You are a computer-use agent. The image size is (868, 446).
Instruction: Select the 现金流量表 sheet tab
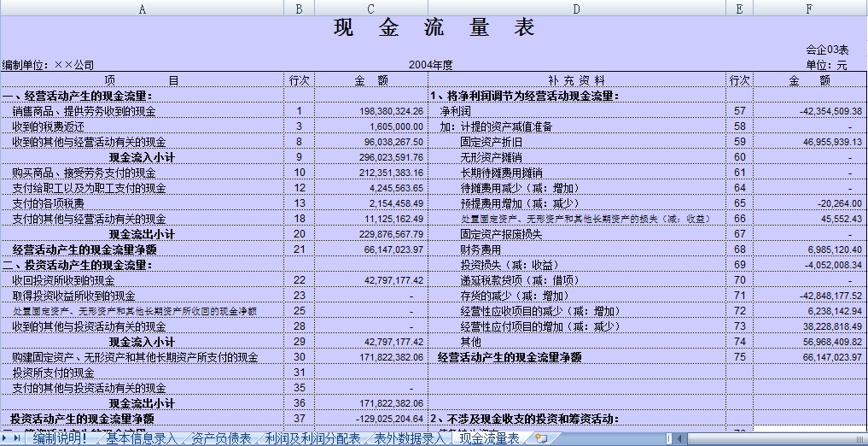coord(490,439)
